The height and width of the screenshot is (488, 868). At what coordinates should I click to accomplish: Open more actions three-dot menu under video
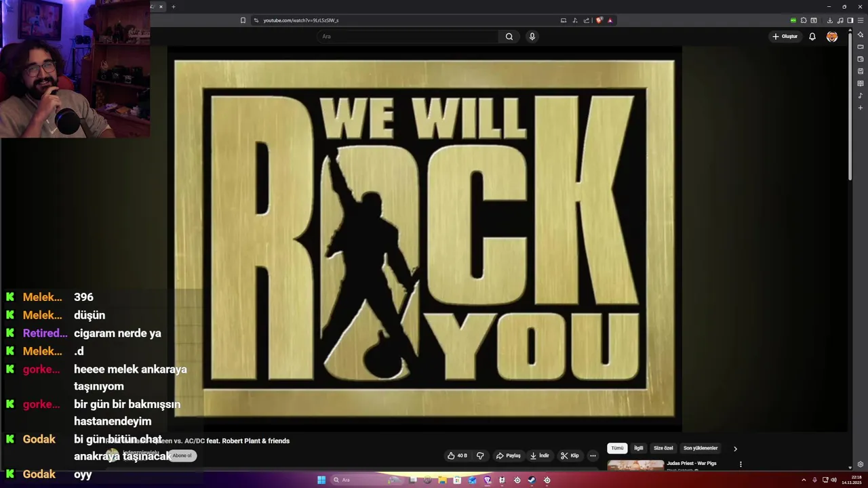click(593, 455)
